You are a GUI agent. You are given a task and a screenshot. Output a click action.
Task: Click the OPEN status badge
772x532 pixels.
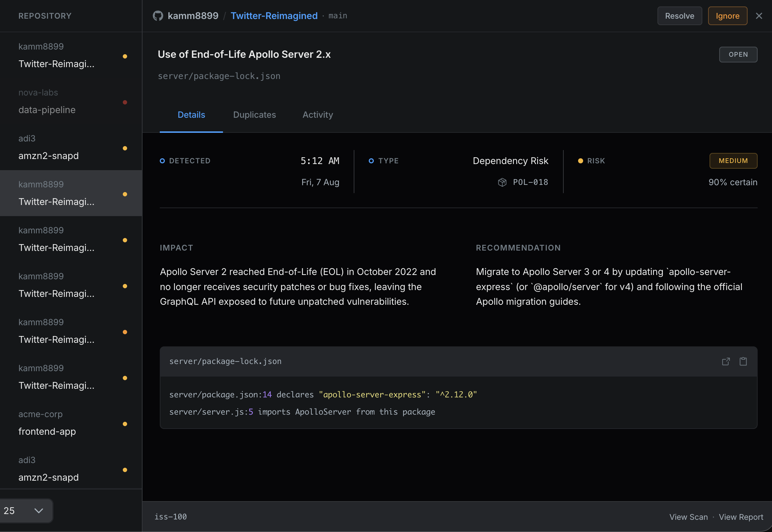(x=738, y=55)
